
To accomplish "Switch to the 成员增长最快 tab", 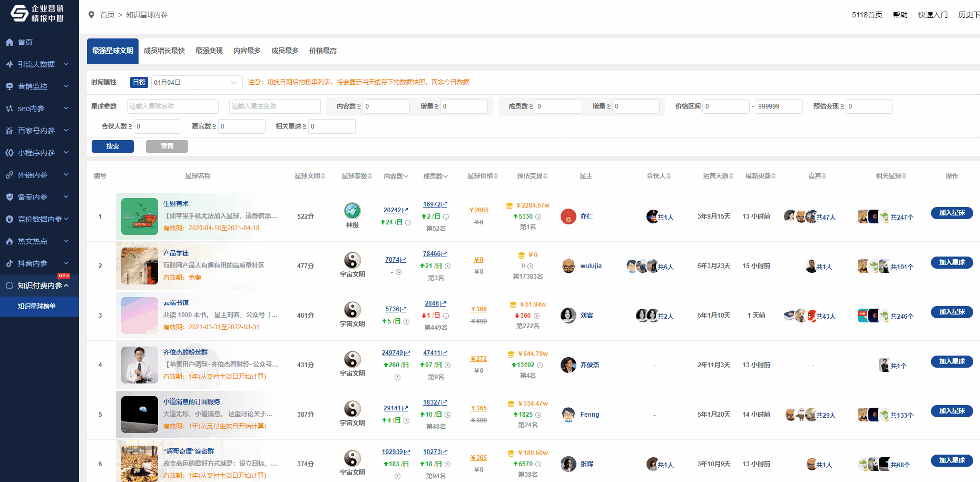I will click(164, 51).
